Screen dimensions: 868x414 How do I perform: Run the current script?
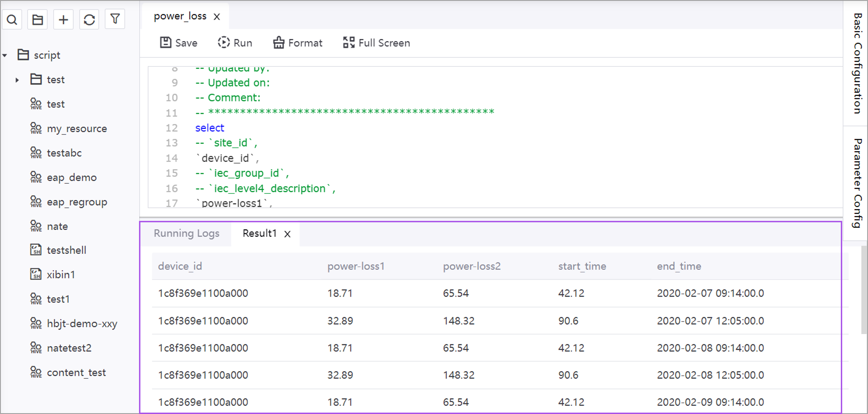(x=235, y=43)
